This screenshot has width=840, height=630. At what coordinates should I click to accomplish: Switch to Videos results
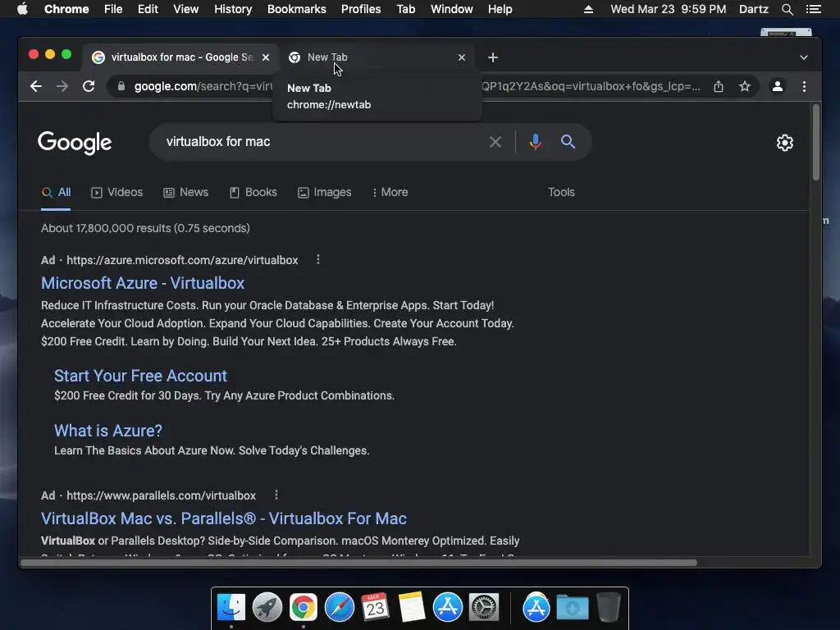point(116,192)
